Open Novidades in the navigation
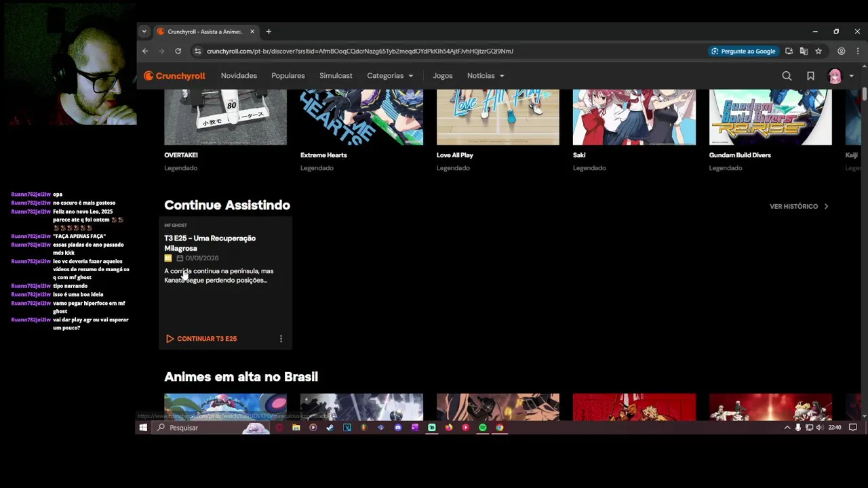This screenshot has height=488, width=868. tap(239, 76)
